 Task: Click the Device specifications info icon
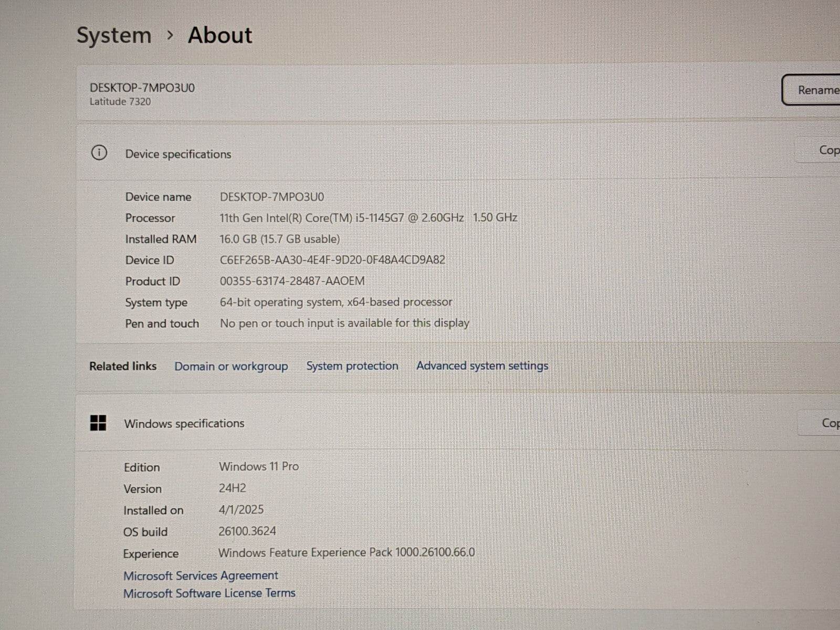(99, 153)
